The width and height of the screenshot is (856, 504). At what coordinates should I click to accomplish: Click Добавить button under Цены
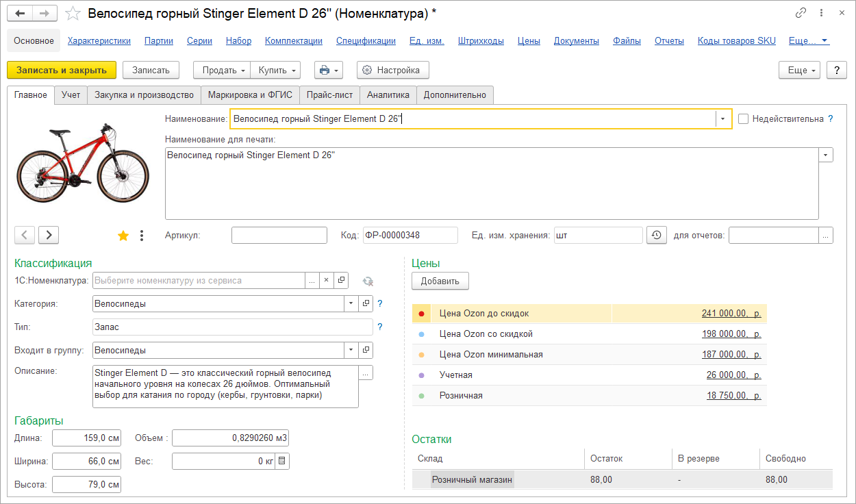[x=440, y=281]
